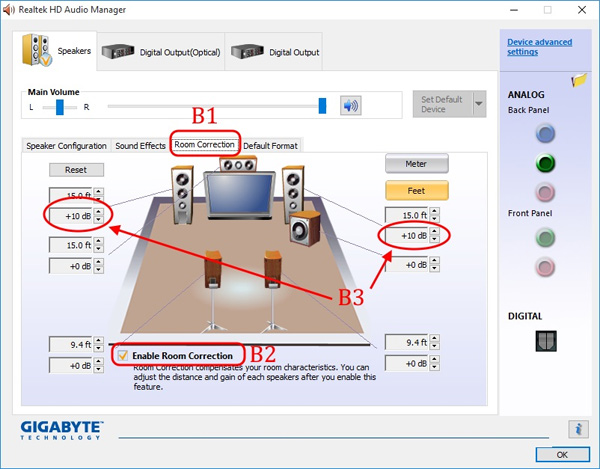
Task: Switch to the Digital Output device tab
Action: 274,52
